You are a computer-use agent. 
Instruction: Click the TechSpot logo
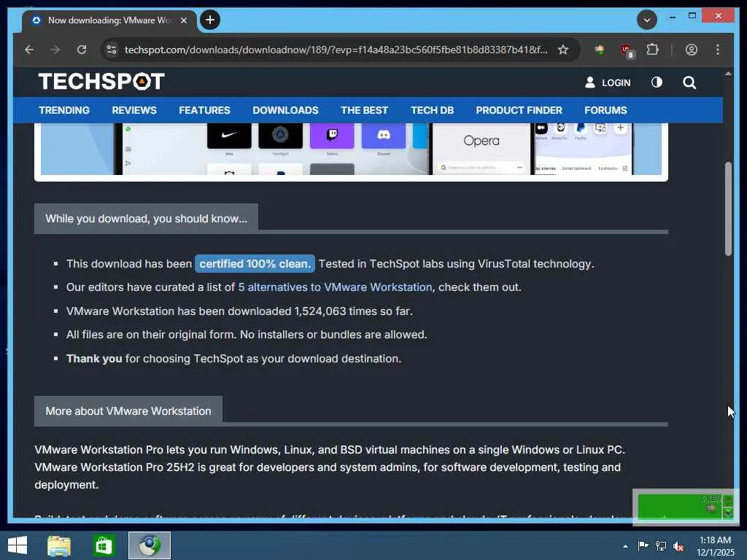[x=101, y=82]
